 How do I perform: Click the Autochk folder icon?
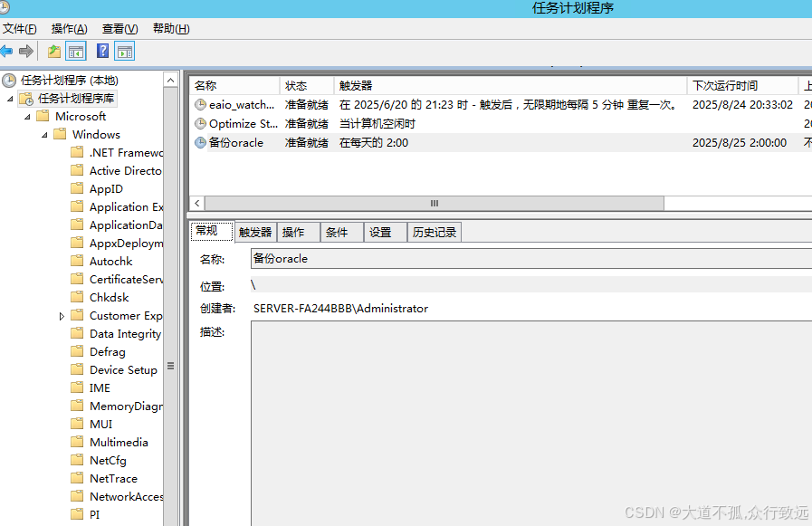click(77, 261)
